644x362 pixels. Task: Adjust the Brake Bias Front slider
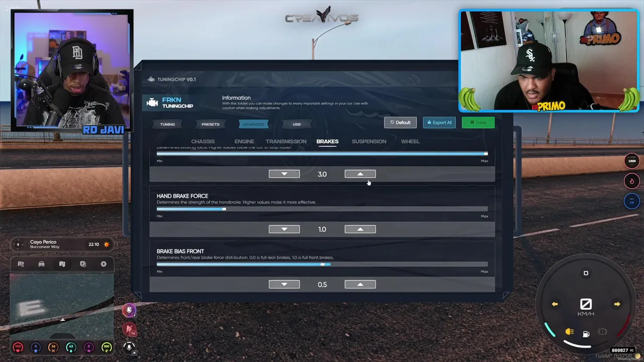pyautogui.click(x=322, y=264)
